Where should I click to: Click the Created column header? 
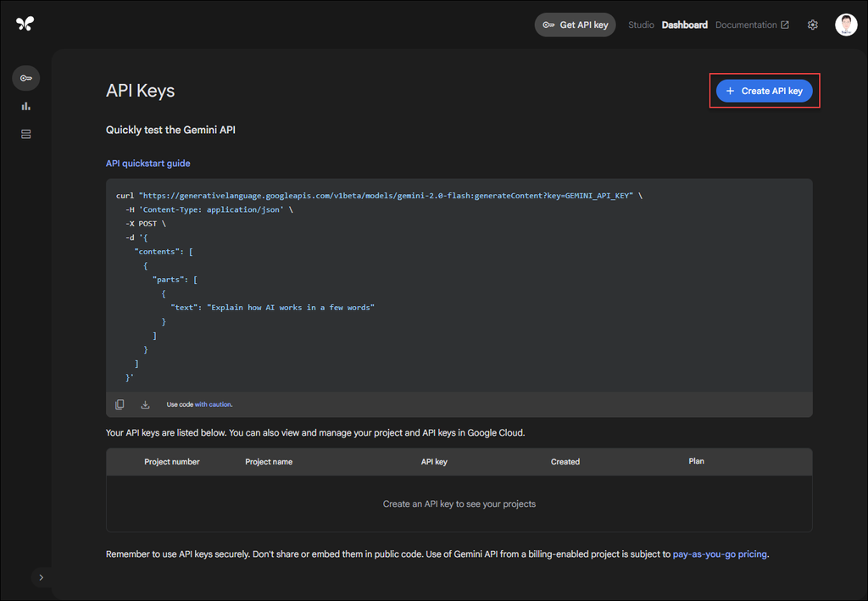[565, 461]
